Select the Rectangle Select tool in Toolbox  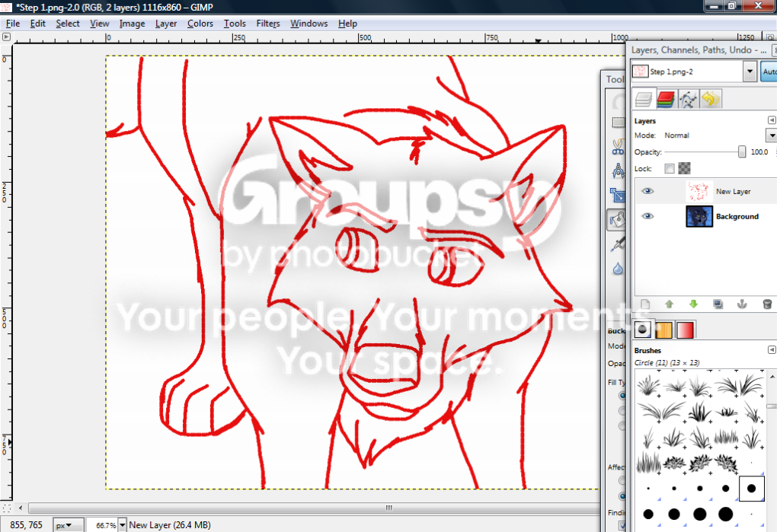(x=618, y=123)
